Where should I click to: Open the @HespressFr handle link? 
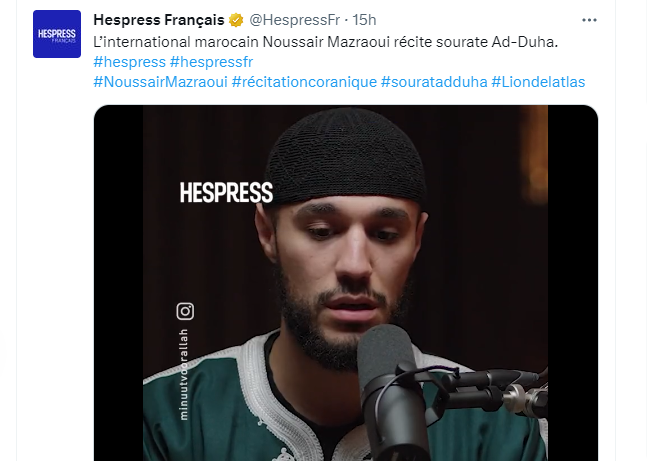click(x=295, y=20)
